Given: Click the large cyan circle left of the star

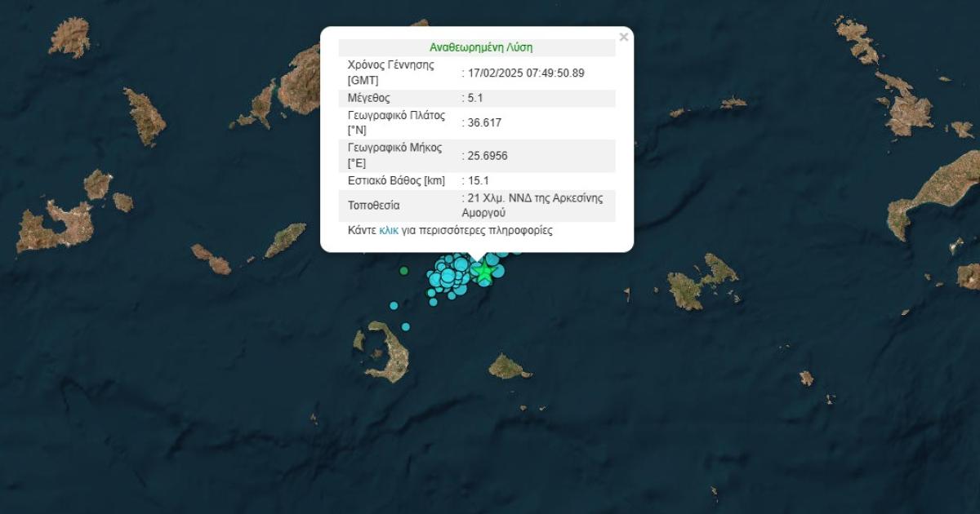Looking at the screenshot, I should coord(461,264).
